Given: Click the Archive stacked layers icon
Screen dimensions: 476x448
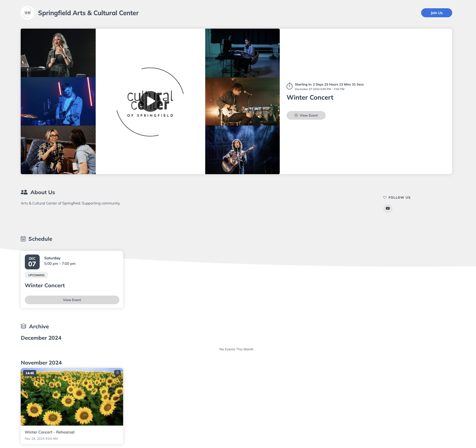Looking at the screenshot, I should click(23, 327).
